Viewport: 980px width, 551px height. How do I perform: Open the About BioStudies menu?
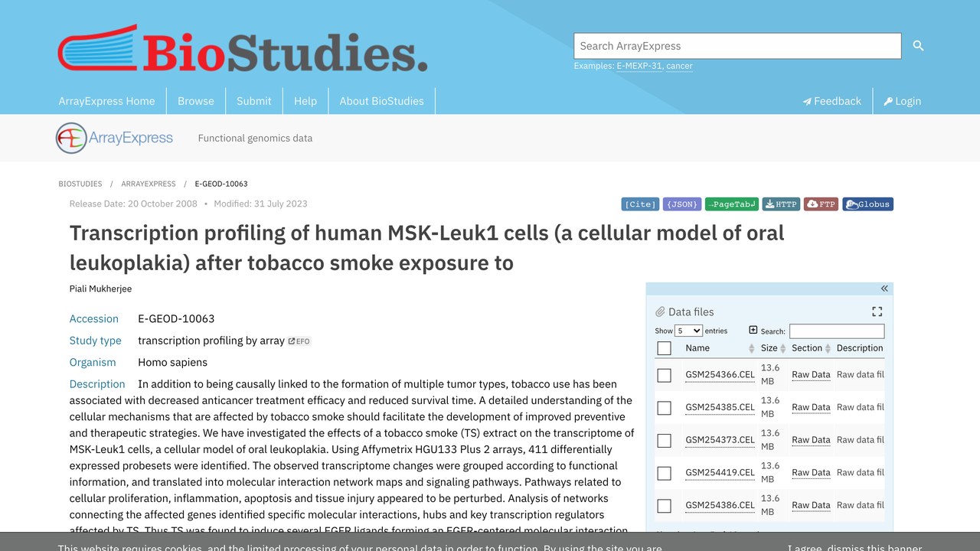(x=381, y=101)
